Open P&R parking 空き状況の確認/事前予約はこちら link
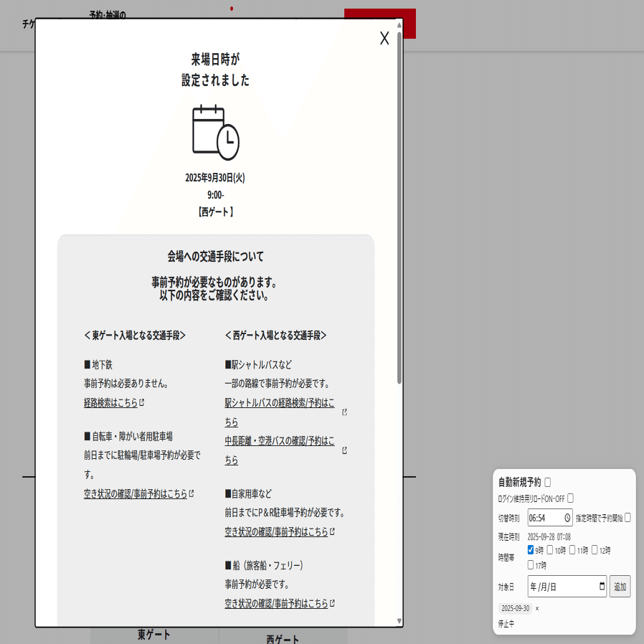The width and height of the screenshot is (644, 644). 276,532
